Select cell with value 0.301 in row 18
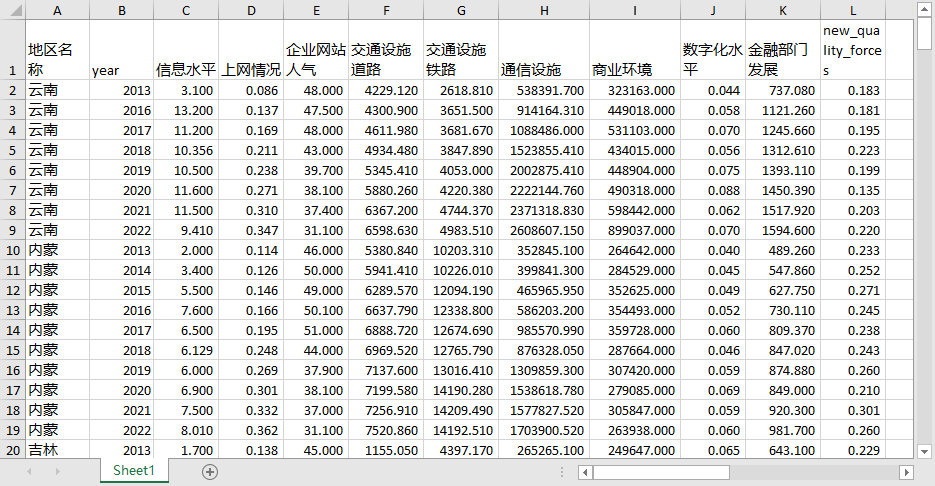This screenshot has width=935, height=486. tap(853, 410)
